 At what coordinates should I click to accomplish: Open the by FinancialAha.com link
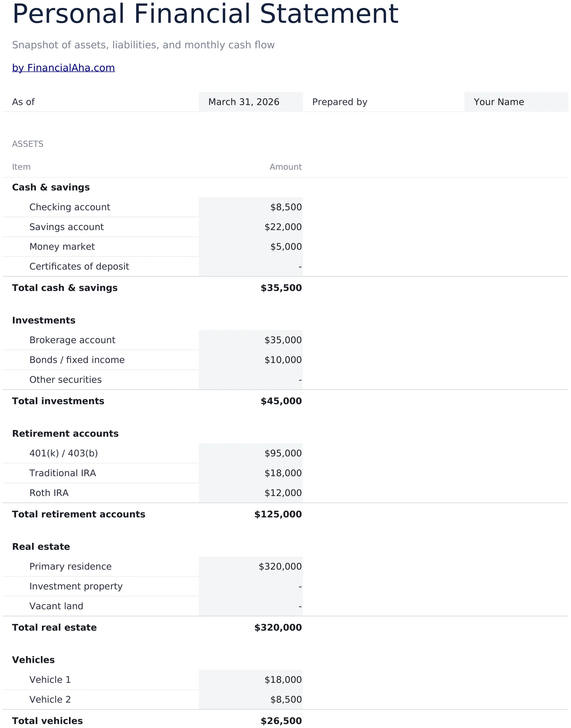coord(63,68)
